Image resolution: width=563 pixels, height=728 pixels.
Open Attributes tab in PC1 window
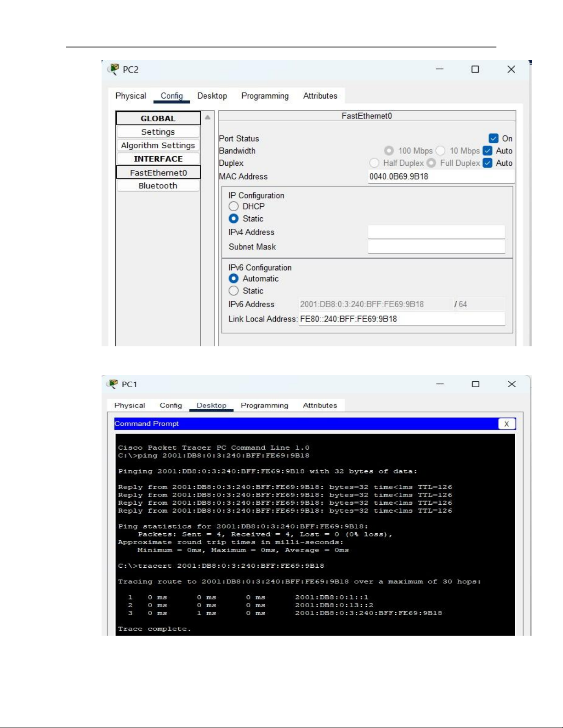tap(320, 405)
